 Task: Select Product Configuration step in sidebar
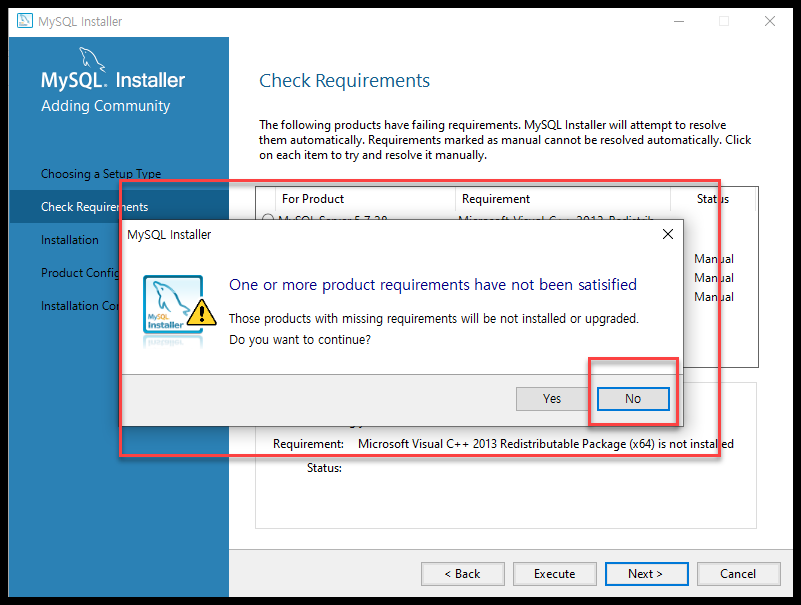80,273
